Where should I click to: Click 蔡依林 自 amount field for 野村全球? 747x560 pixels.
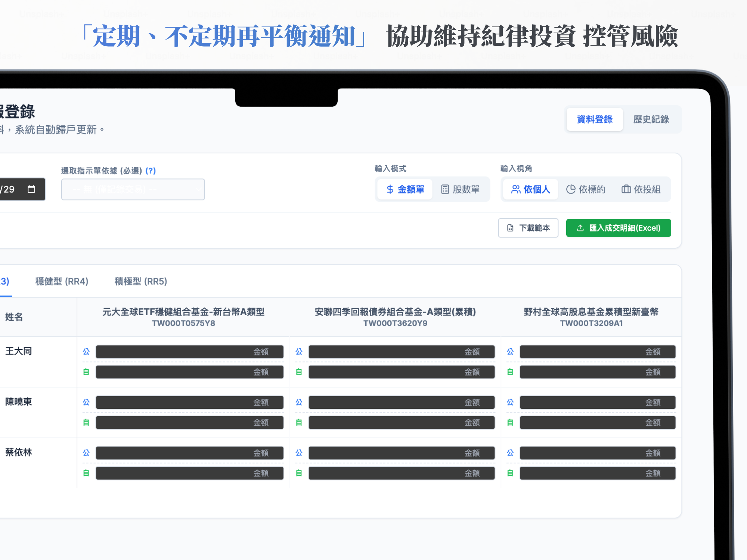598,473
